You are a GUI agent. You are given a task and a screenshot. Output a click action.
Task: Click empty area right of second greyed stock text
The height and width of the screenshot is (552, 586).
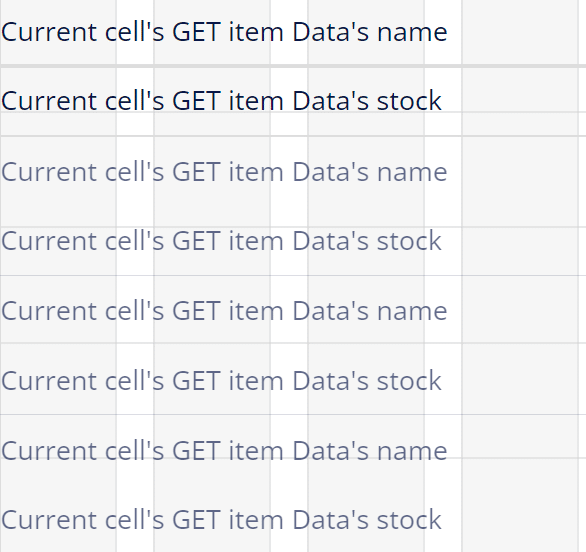520,381
